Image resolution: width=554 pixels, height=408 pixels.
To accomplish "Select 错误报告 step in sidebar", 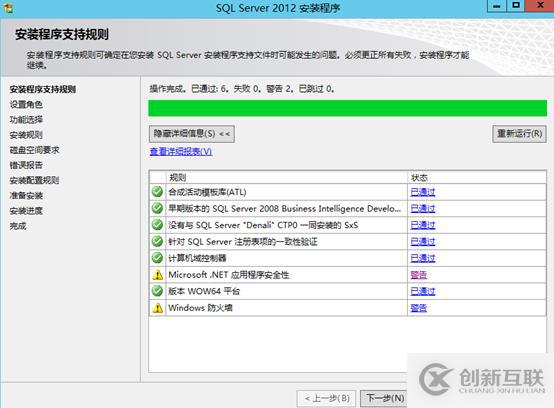I will 26,165.
